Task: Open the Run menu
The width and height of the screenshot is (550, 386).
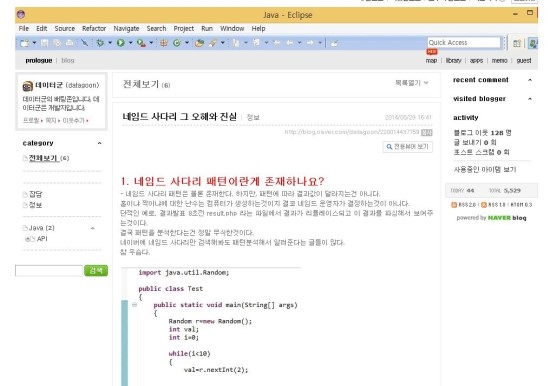Action: (207, 28)
